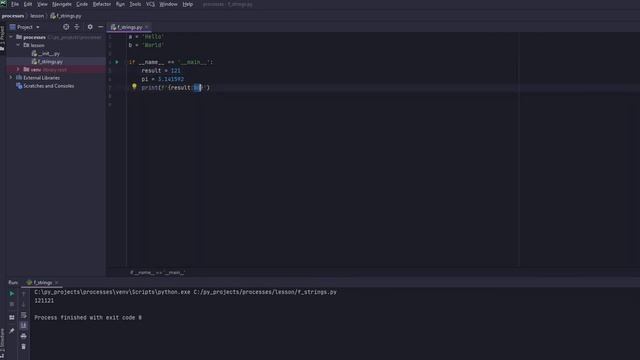Open the Edit menu

click(28, 4)
